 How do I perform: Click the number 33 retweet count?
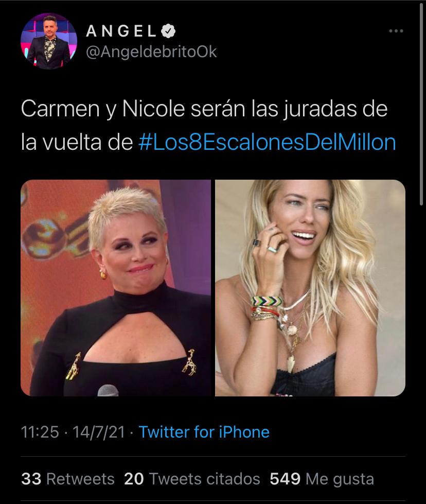(x=31, y=479)
